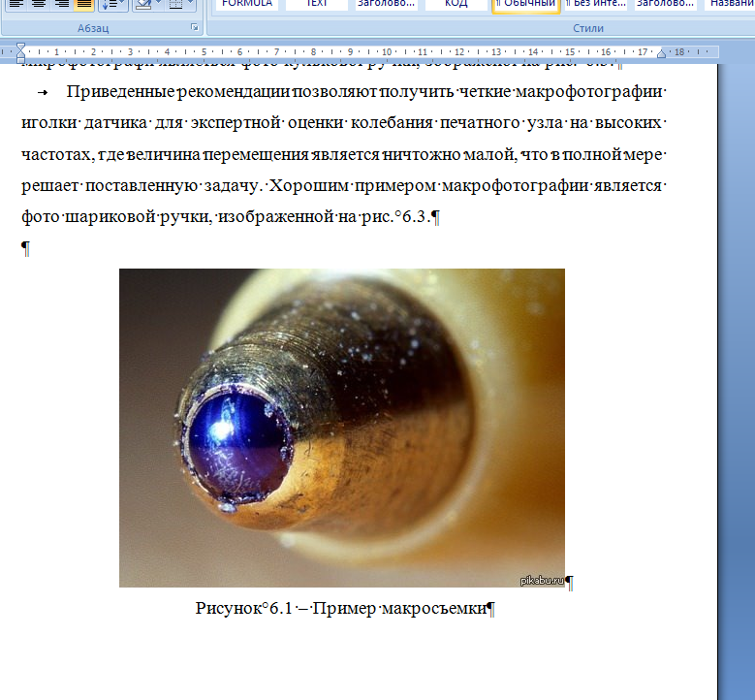The image size is (755, 700).
Task: Toggle justified alignment button
Action: (84, 5)
